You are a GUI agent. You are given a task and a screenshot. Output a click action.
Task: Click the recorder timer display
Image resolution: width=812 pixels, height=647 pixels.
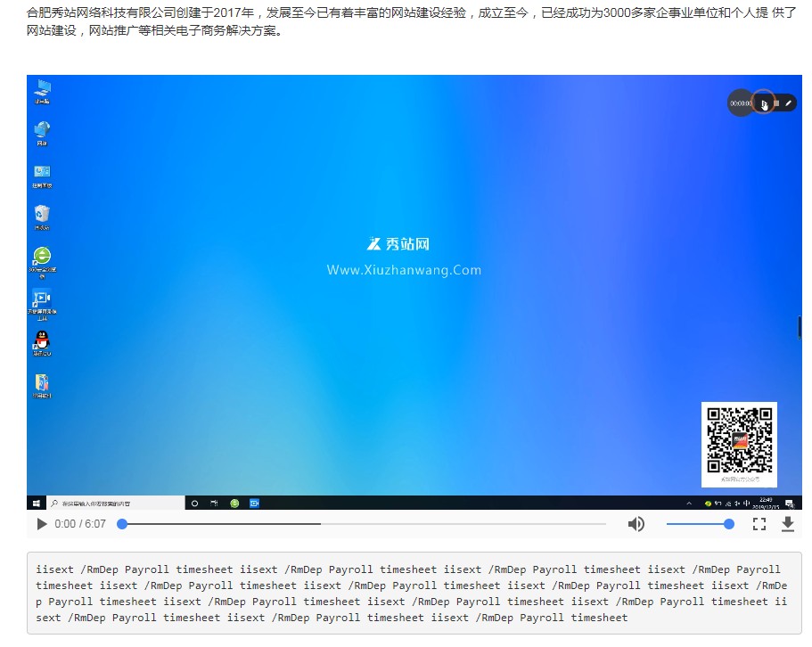741,103
